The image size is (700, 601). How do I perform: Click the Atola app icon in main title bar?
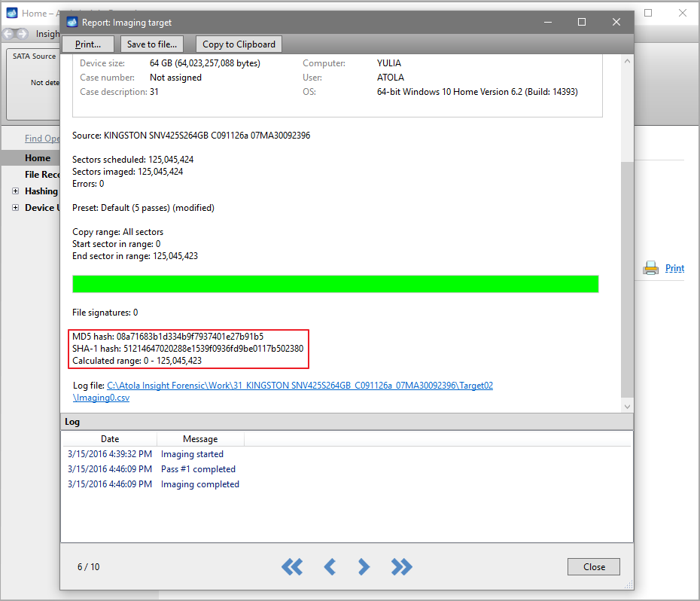click(11, 13)
